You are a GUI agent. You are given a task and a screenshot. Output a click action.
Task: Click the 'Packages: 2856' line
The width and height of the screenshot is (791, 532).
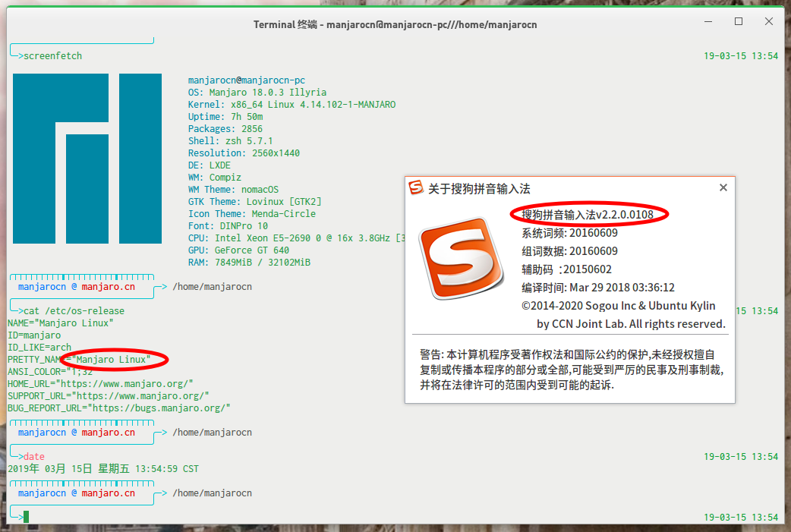point(225,128)
